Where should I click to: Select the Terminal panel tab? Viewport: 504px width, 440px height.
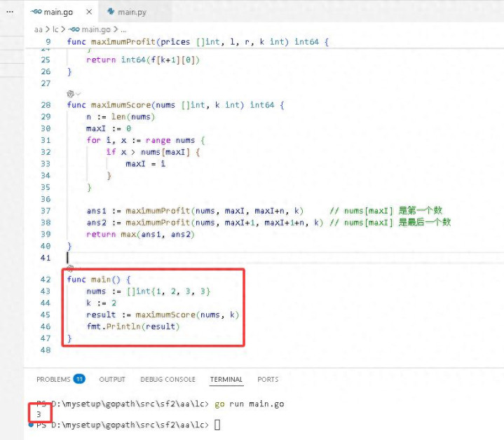point(226,379)
